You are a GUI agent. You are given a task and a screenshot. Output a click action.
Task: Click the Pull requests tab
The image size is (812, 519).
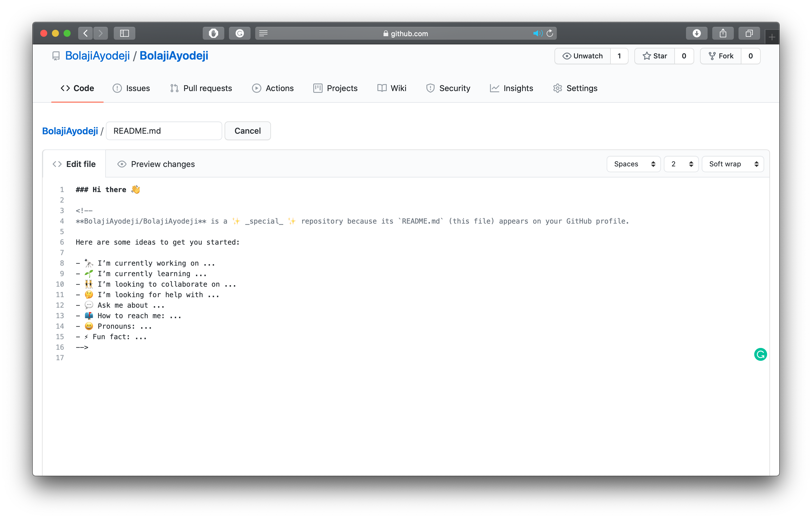201,88
